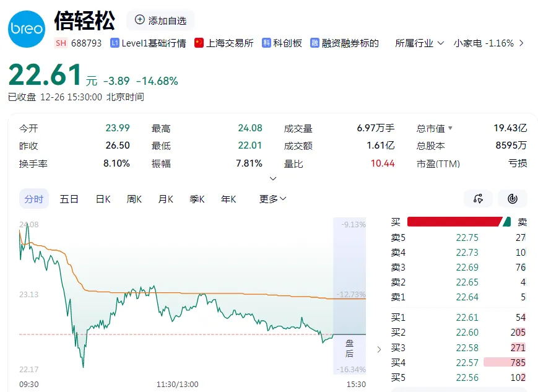Click the 成交额 value 1.61亿
This screenshot has width=538, height=392.
[381, 146]
